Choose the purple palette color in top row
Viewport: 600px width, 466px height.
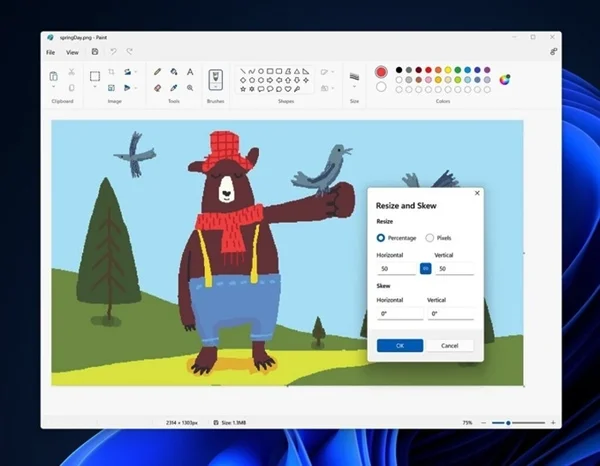(x=487, y=70)
